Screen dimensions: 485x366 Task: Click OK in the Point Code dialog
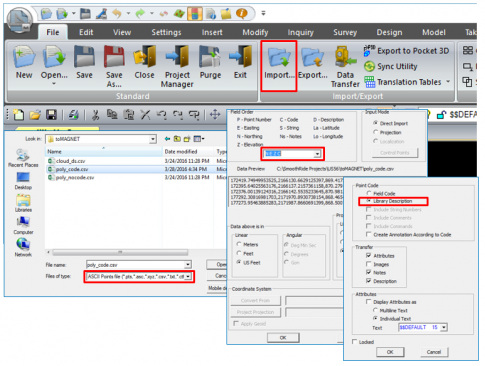click(x=390, y=352)
